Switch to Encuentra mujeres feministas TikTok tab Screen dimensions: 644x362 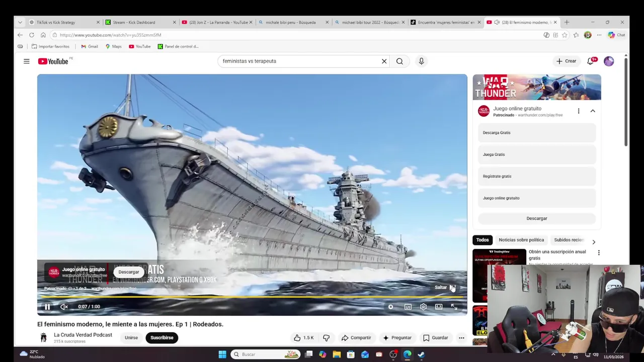tap(446, 22)
